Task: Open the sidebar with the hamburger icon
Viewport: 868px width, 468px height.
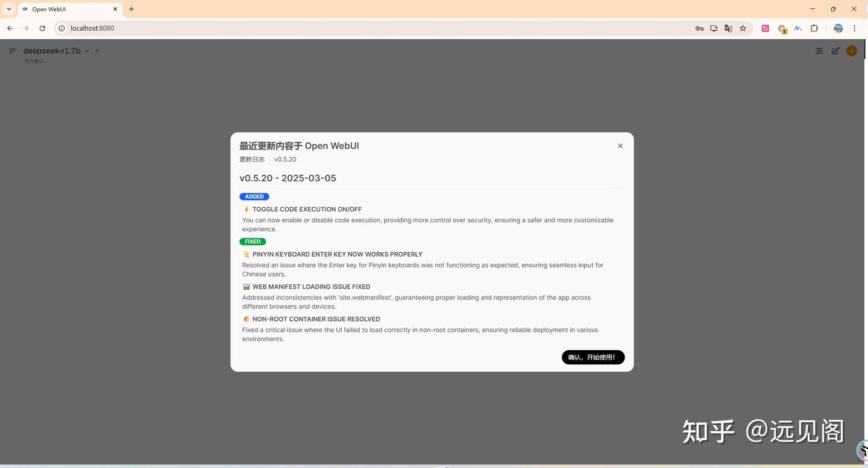Action: pos(13,51)
